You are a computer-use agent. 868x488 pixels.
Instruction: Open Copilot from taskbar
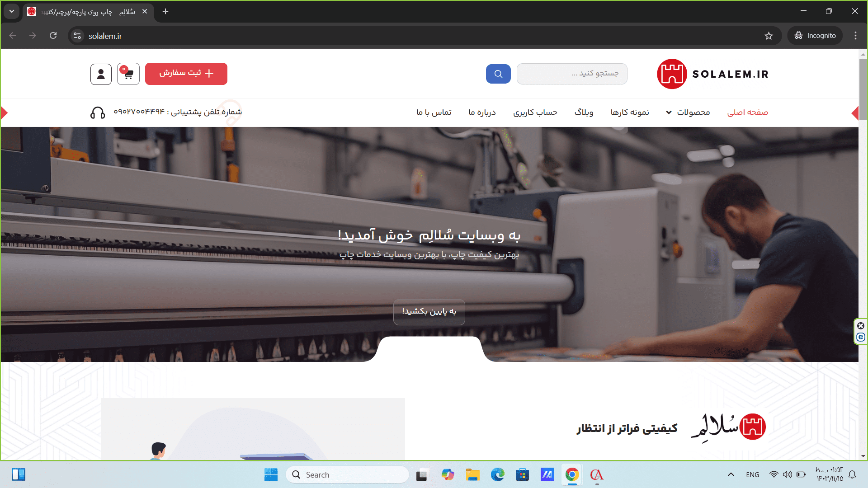coord(448,475)
